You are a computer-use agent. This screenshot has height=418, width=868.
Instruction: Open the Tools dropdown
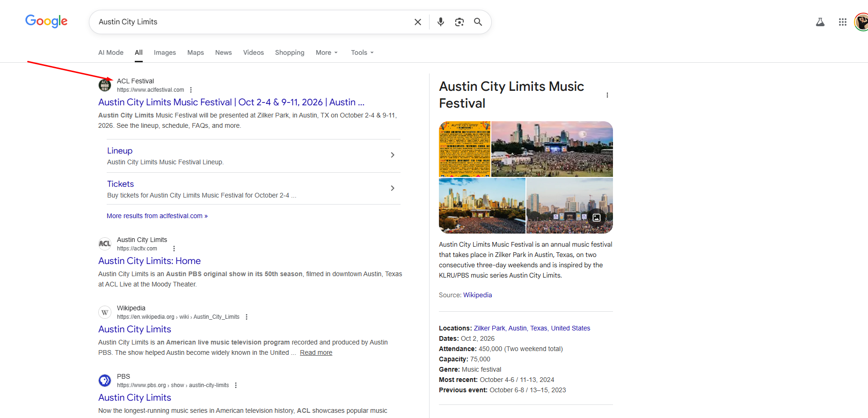point(362,52)
